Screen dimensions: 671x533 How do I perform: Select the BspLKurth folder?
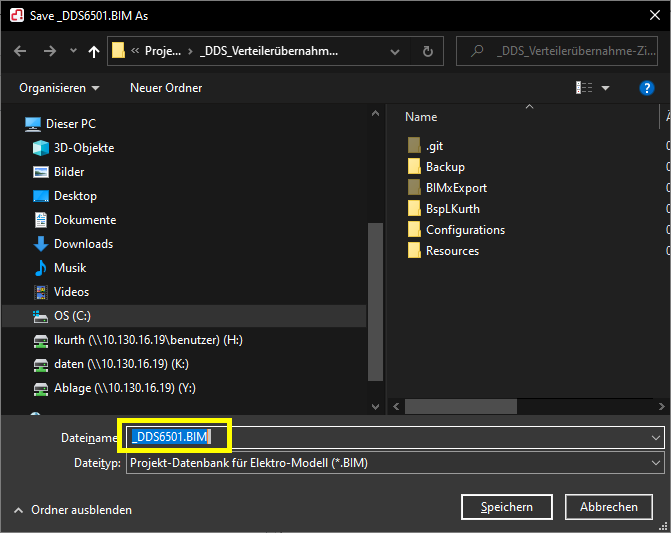click(453, 209)
